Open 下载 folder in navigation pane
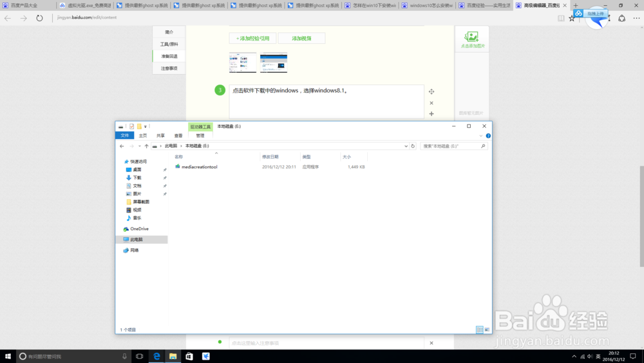Screen dimensions: 644x363 click(x=137, y=177)
